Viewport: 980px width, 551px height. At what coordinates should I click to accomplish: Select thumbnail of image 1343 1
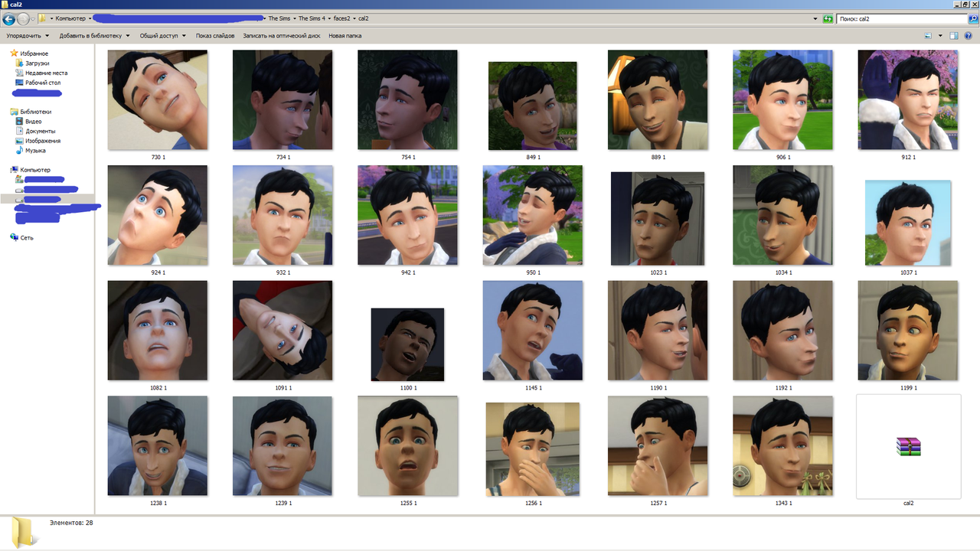[782, 446]
